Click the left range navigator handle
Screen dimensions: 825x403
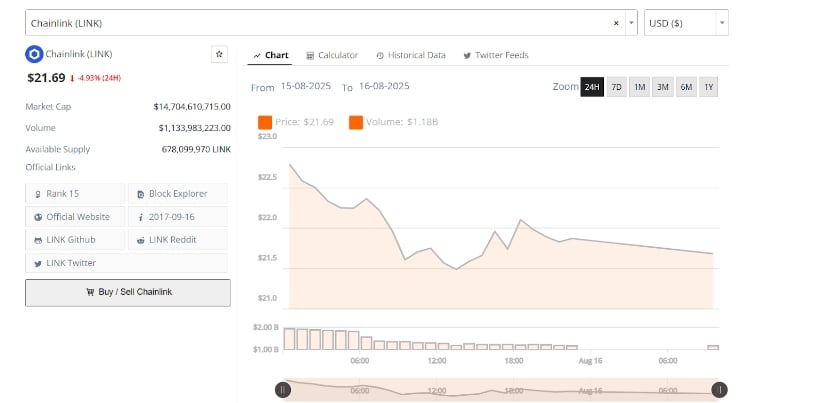283,390
